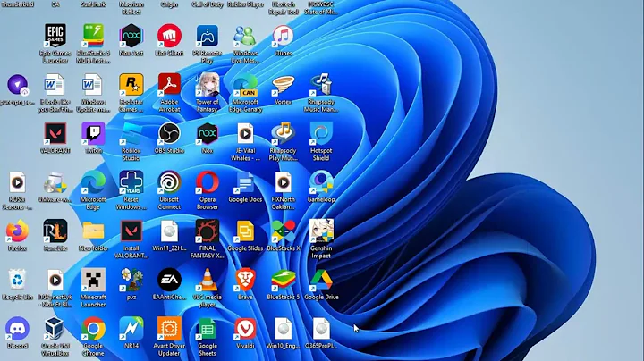Viewport: 644px width, 361px height.
Task: Open the Roblox Studio shortcut
Action: click(131, 133)
